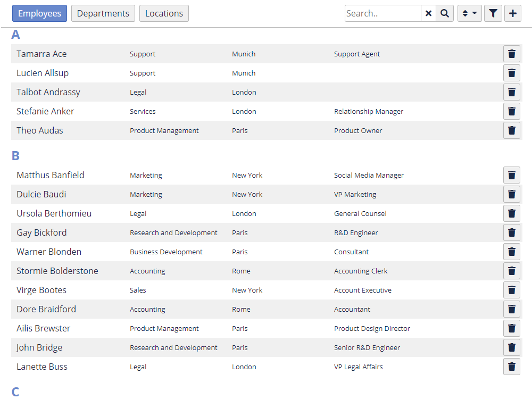The height and width of the screenshot is (399, 532).
Task: Open Dulcie Baudi's employee record
Action: click(41, 194)
